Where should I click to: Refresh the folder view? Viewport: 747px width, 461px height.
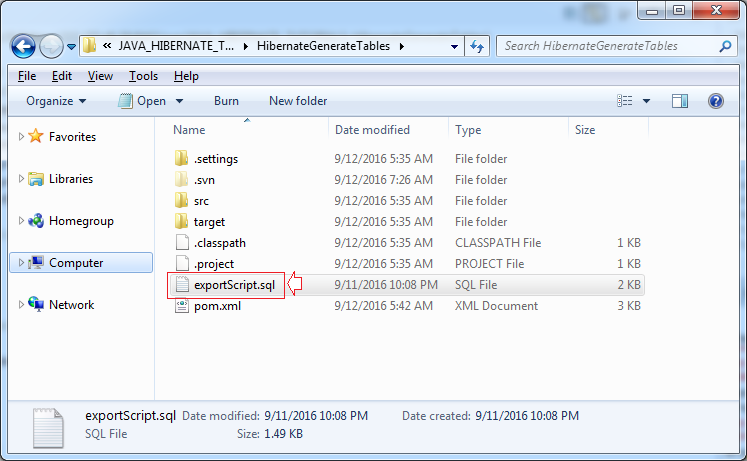pos(477,46)
